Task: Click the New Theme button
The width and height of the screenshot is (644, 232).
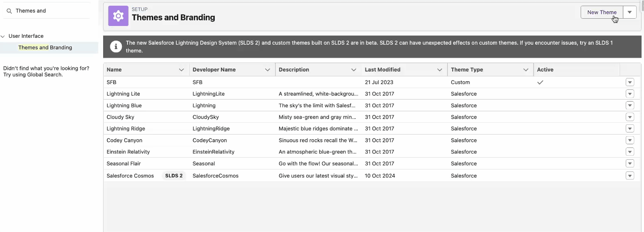Action: coord(601,12)
